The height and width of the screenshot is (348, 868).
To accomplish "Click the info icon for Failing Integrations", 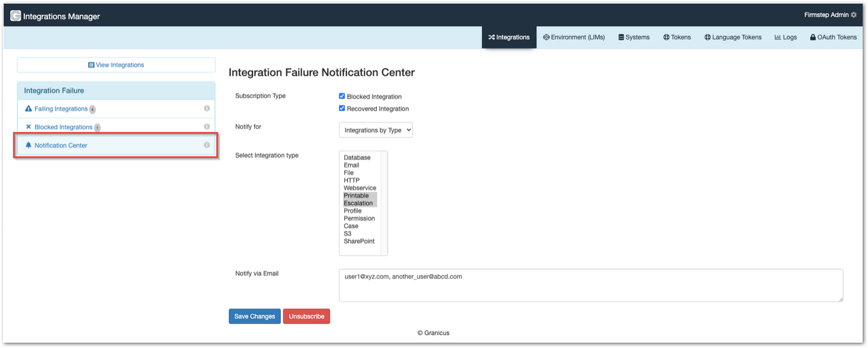I will click(x=207, y=108).
